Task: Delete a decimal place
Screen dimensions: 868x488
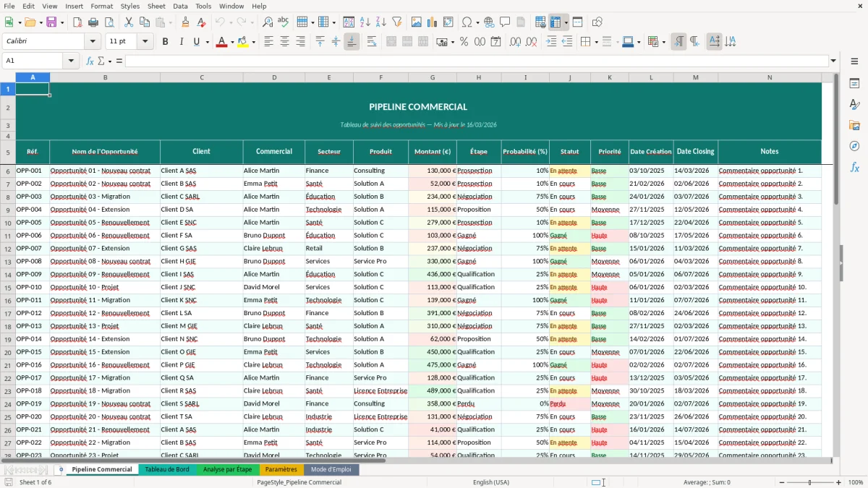Action: (x=531, y=42)
